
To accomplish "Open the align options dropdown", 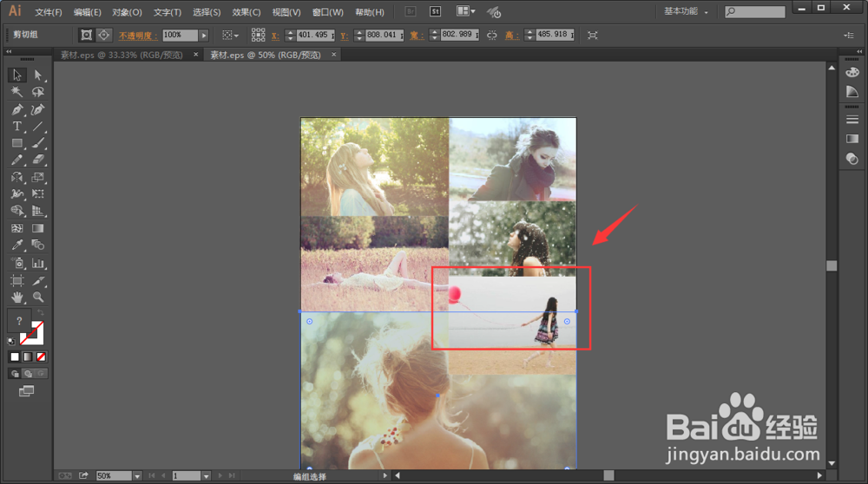I will tap(230, 36).
